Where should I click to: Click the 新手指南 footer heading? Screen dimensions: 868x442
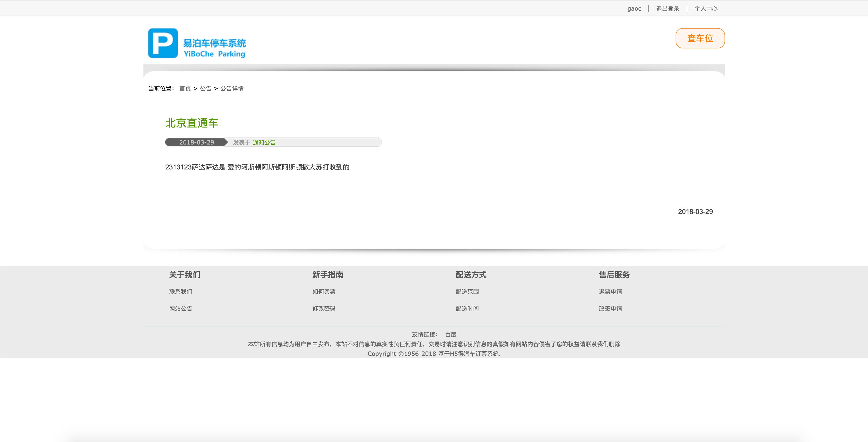click(328, 275)
